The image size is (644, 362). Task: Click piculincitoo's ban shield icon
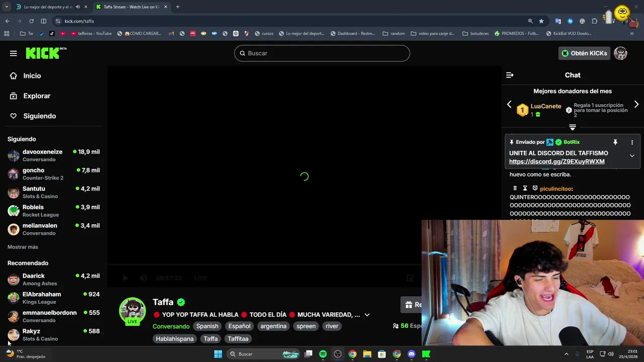535,189
